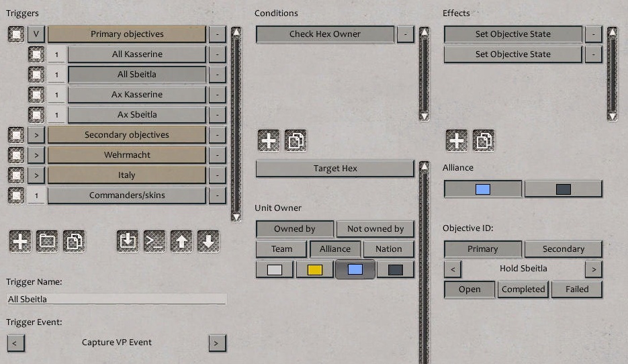
Task: Edit the Trigger Name field
Action: (117, 299)
